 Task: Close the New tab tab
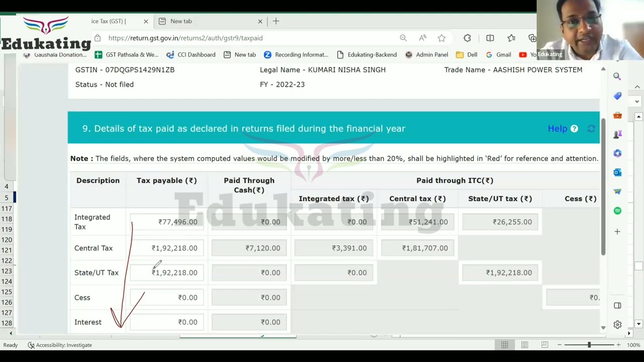(x=260, y=21)
